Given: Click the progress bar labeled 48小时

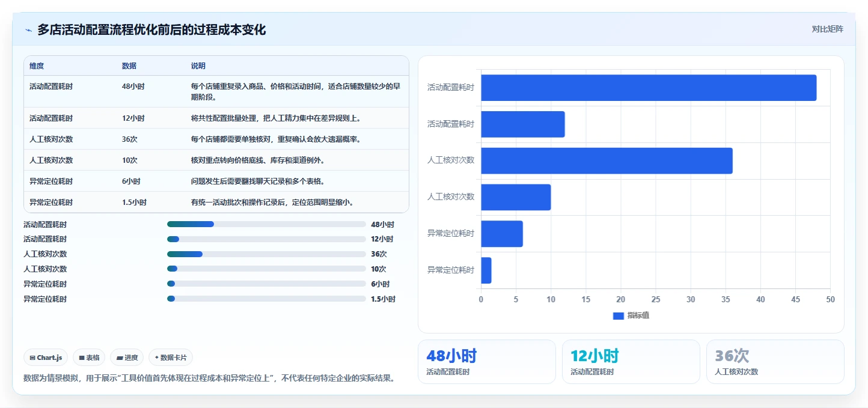Looking at the screenshot, I should pyautogui.click(x=266, y=224).
